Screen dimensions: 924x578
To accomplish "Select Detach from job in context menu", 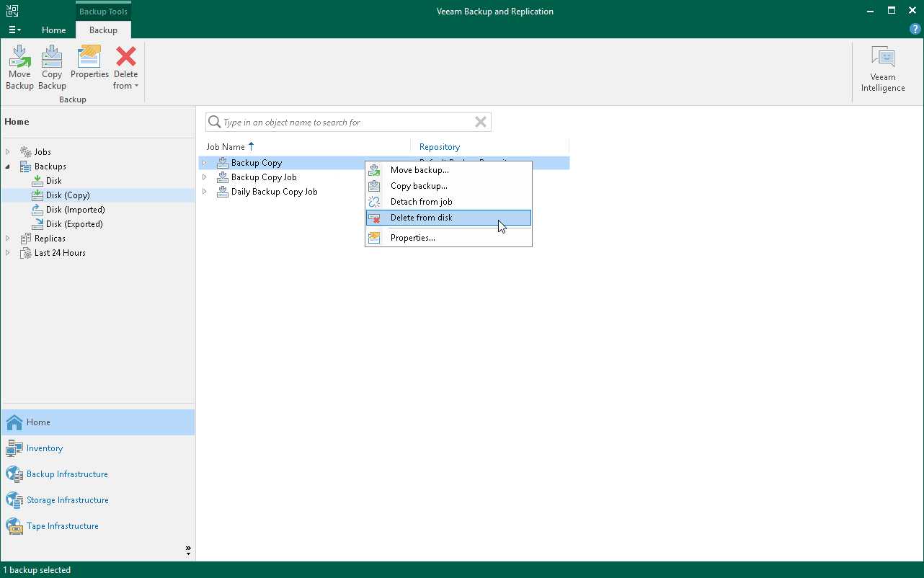I will [422, 201].
